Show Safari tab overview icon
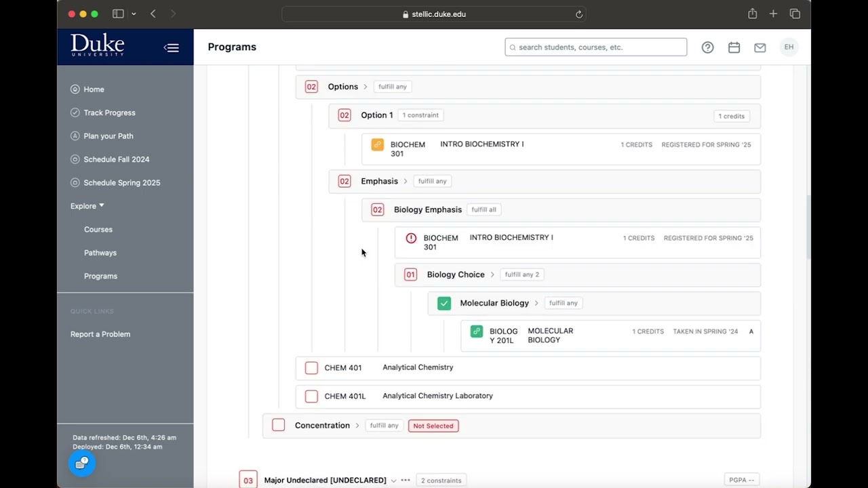Image resolution: width=868 pixels, height=488 pixels. [x=795, y=14]
